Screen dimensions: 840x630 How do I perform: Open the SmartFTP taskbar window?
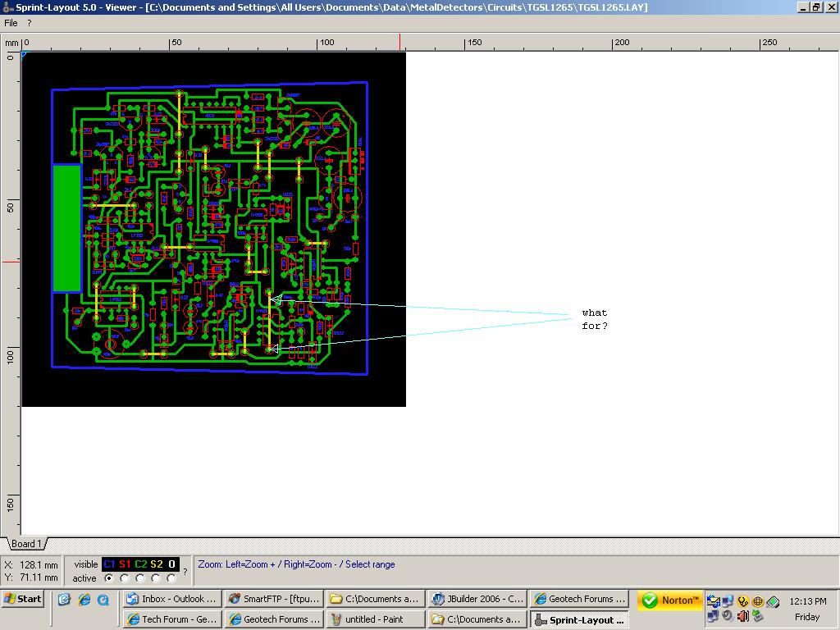coord(273,599)
